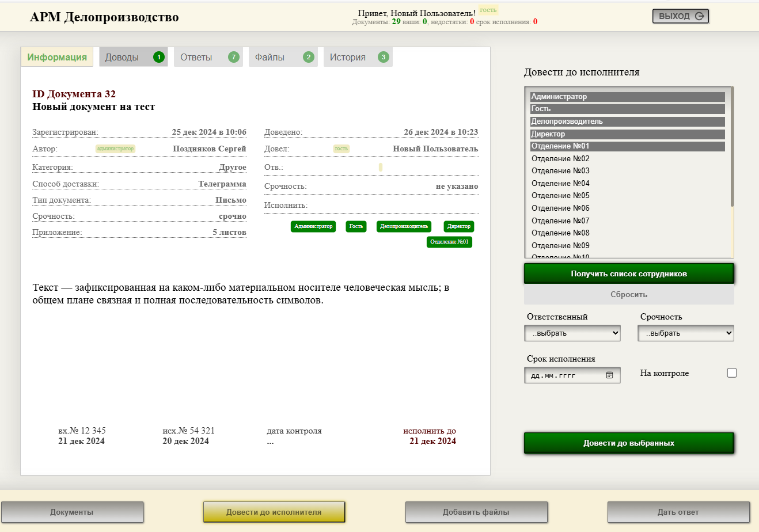The height and width of the screenshot is (532, 759).
Task: Open the Файлы tab
Action: [283, 57]
